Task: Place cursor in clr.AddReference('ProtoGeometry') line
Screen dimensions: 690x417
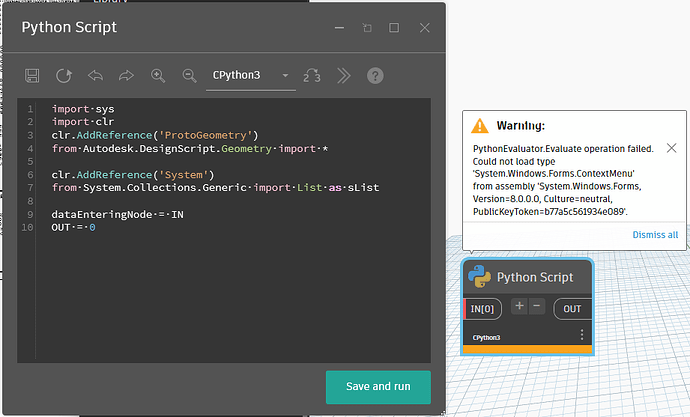Action: pos(155,135)
